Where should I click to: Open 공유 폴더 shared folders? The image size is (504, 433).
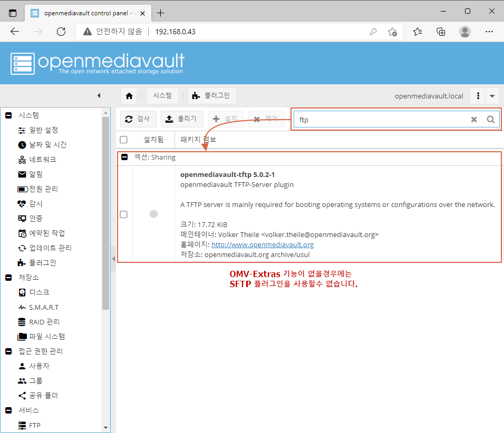[38, 396]
